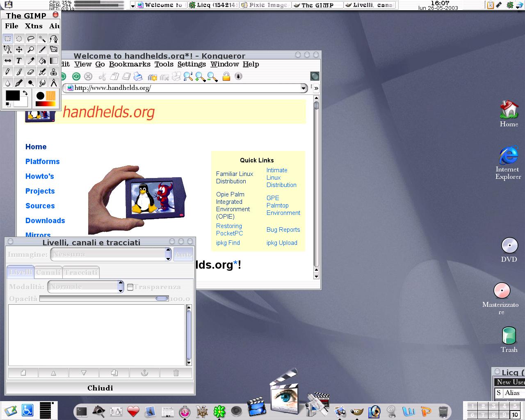Switch to the Canali tab
Viewport: 525px width, 420px height.
click(x=48, y=272)
